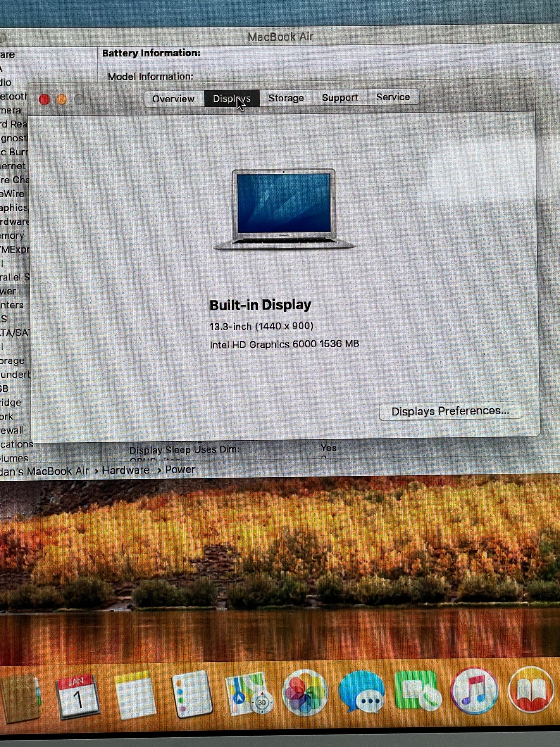The width and height of the screenshot is (560, 747).
Task: Select Ethernet Cards in System Information sidebar
Action: point(13,166)
